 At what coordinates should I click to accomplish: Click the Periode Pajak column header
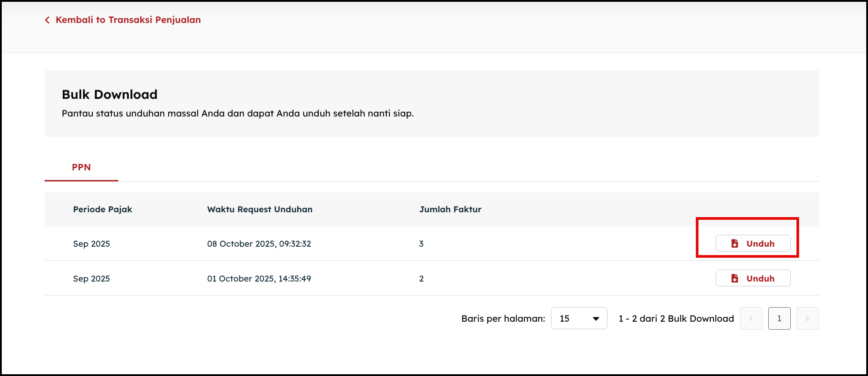pyautogui.click(x=102, y=210)
